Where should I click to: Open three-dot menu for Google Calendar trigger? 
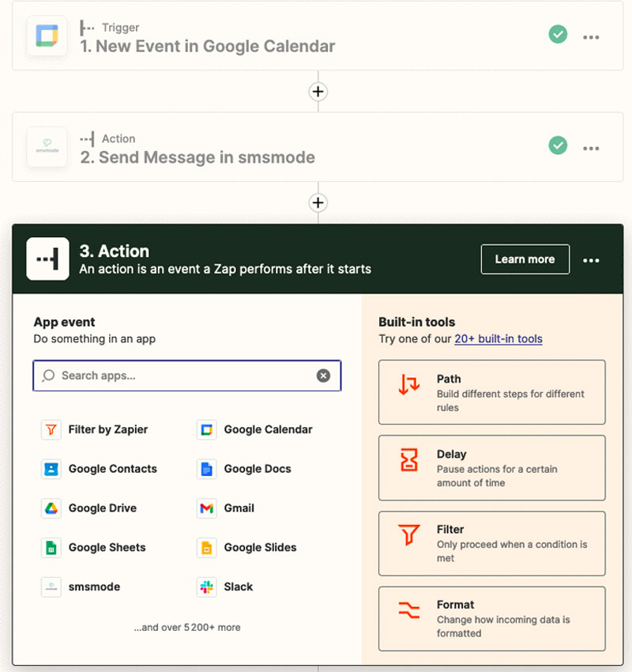click(x=591, y=37)
